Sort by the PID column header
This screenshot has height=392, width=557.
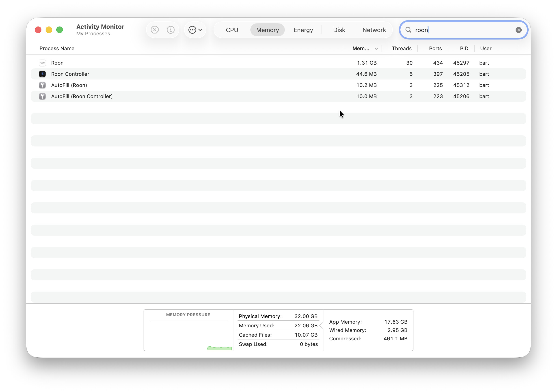(464, 49)
